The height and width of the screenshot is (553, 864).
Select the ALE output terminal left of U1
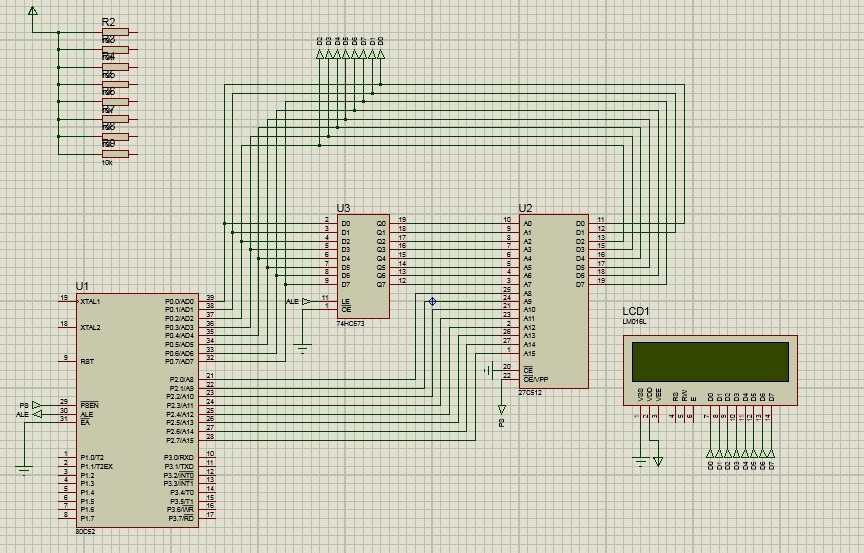pyautogui.click(x=36, y=414)
